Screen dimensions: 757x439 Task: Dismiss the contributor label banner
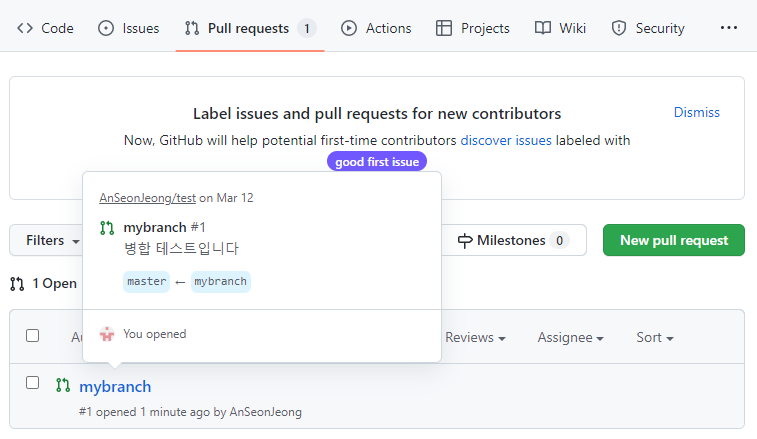coord(696,112)
